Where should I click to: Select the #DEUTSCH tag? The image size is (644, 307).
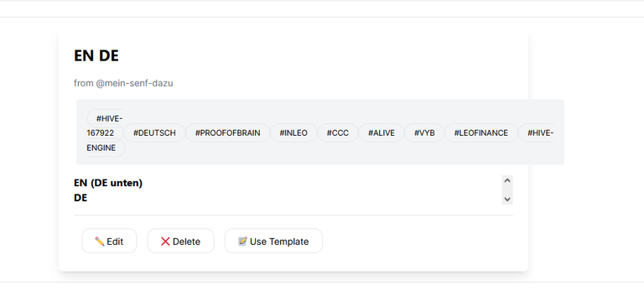point(154,133)
